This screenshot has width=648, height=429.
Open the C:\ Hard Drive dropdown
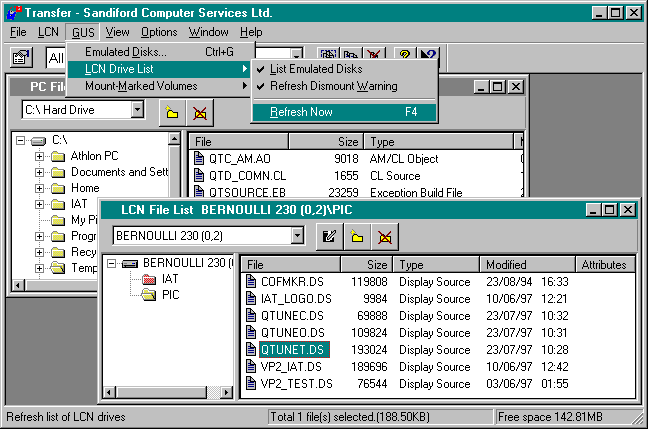[138, 110]
